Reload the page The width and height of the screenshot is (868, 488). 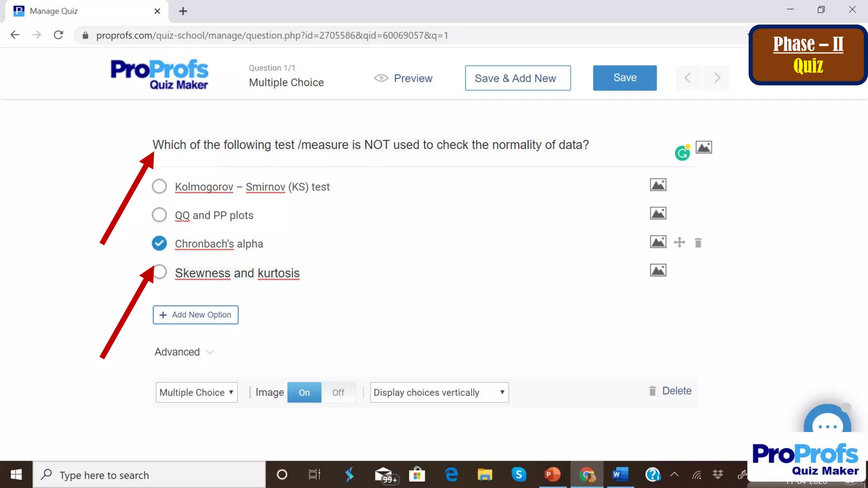[58, 35]
